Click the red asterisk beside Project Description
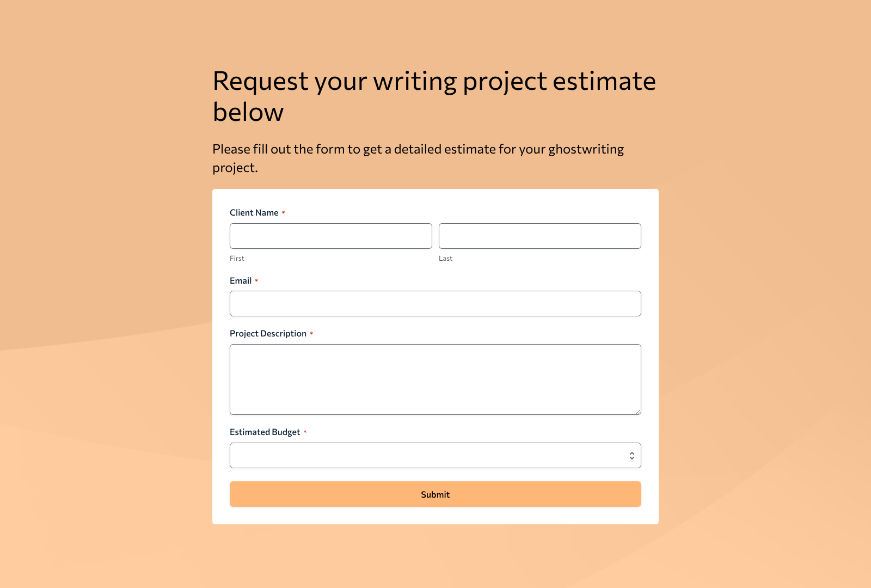This screenshot has width=871, height=588. click(311, 333)
